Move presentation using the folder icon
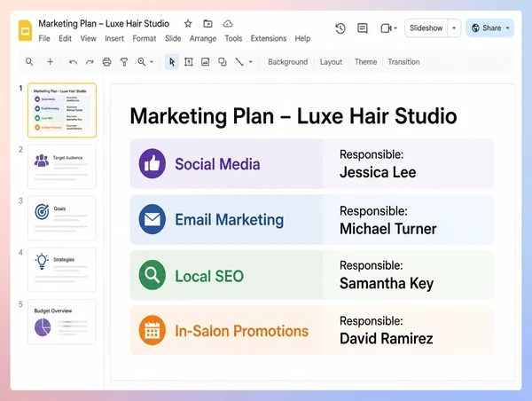Viewport: 532px width, 401px height. pyautogui.click(x=207, y=23)
